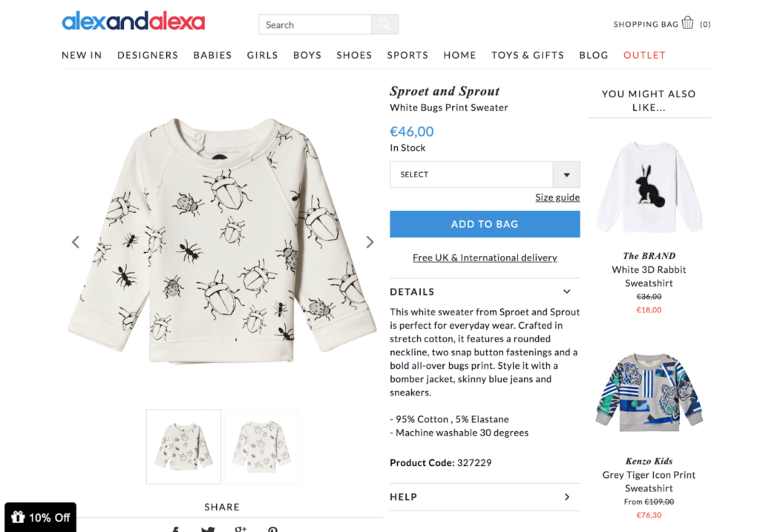The height and width of the screenshot is (532, 760).
Task: Share on Google Plus icon
Action: point(241,528)
